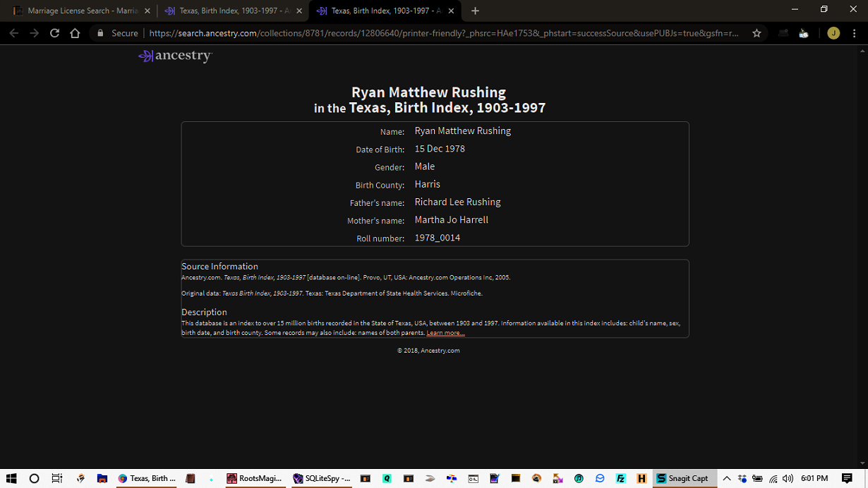The image size is (868, 488).
Task: Switch to the Marriage License Search tab
Action: [76, 11]
